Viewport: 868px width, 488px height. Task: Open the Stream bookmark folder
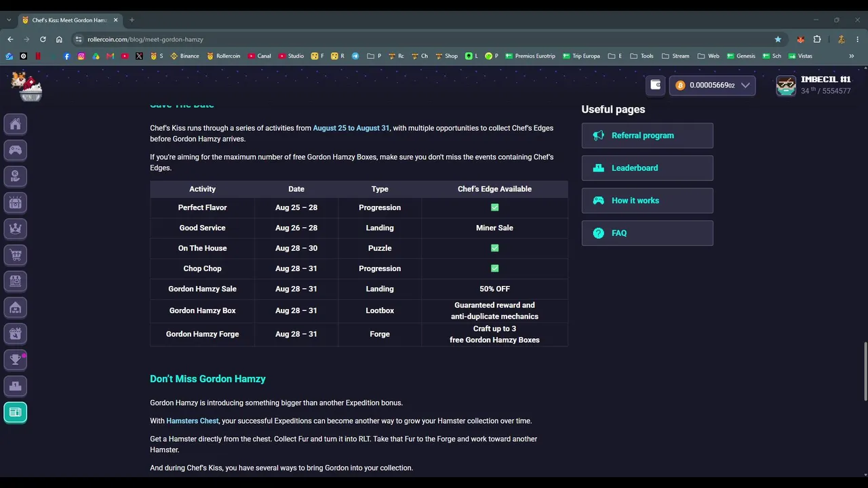[x=675, y=56]
